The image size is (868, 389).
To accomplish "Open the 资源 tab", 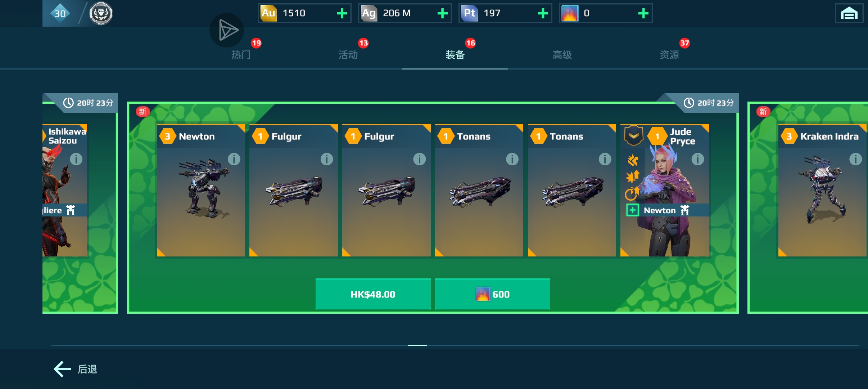I will point(669,55).
